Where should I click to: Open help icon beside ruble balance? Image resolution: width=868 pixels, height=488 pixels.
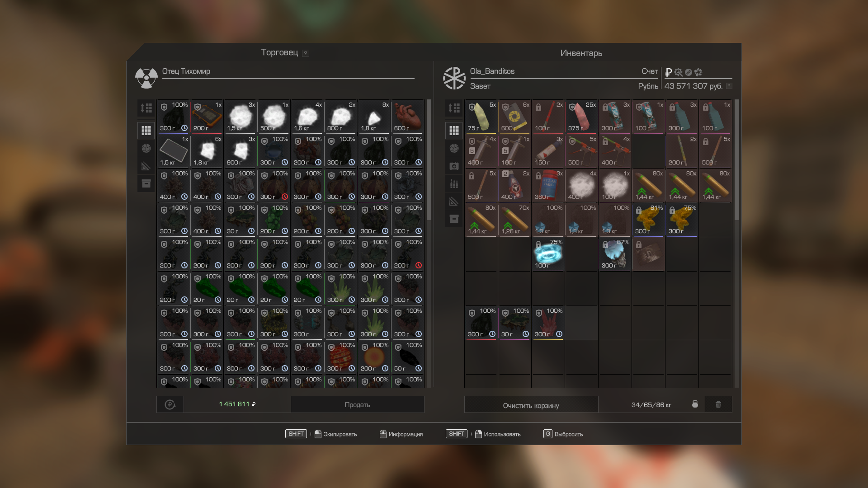(729, 86)
